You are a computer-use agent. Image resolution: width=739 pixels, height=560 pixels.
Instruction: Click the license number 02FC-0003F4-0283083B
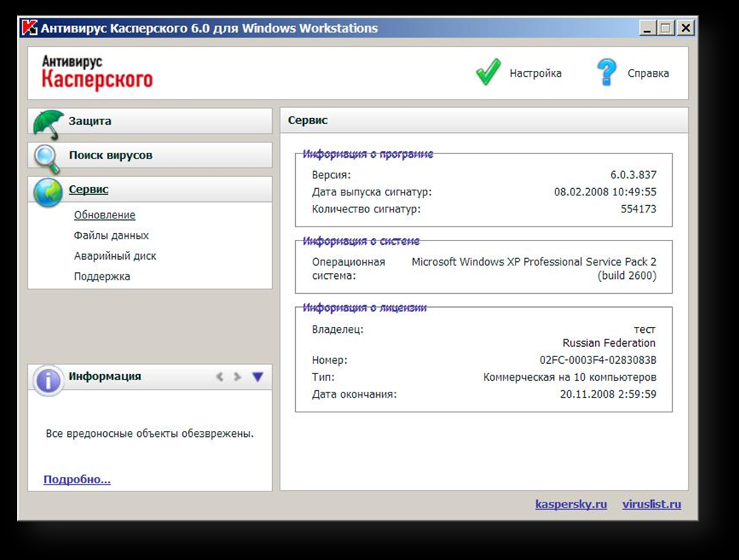coord(598,360)
